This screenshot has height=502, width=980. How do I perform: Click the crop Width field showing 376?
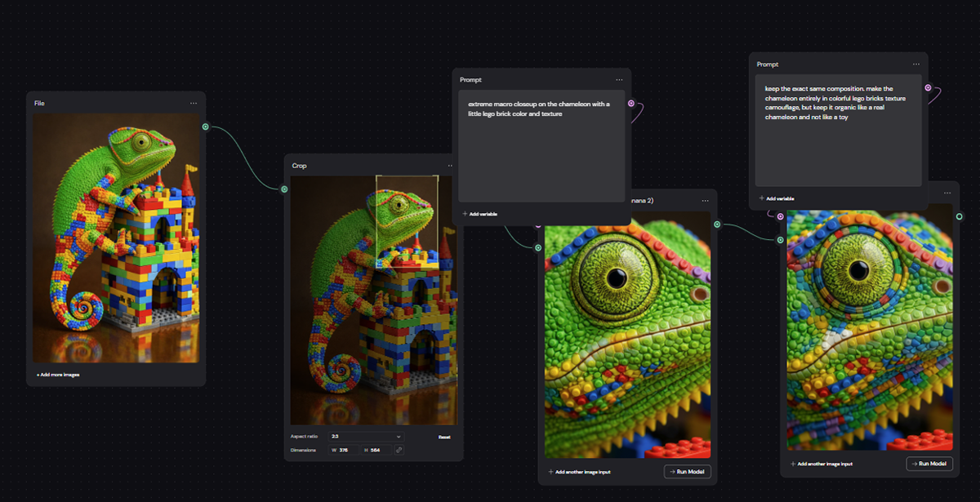coord(342,450)
